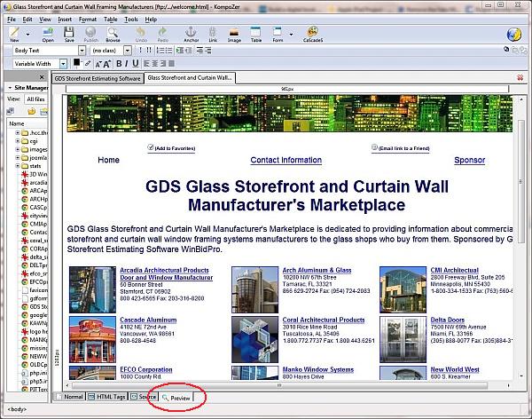Click the Publish globe icon
This screenshot has height=419, width=532.
coord(90,35)
